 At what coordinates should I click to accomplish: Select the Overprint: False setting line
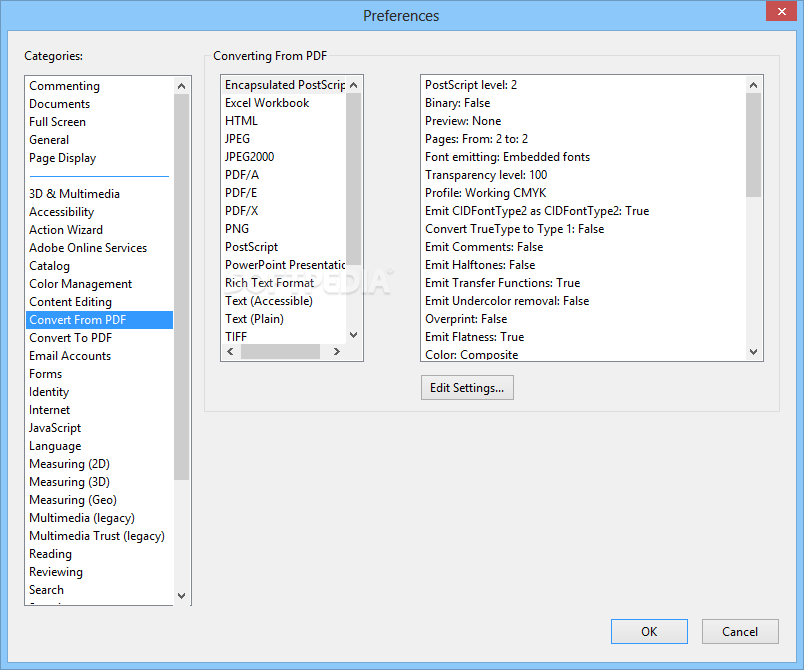[466, 319]
